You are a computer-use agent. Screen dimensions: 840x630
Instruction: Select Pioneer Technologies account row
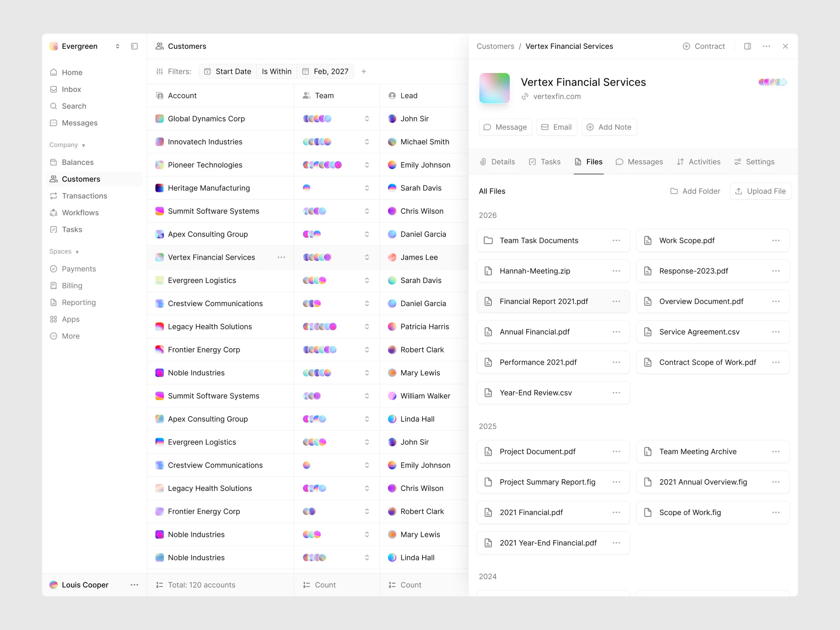coord(221,165)
